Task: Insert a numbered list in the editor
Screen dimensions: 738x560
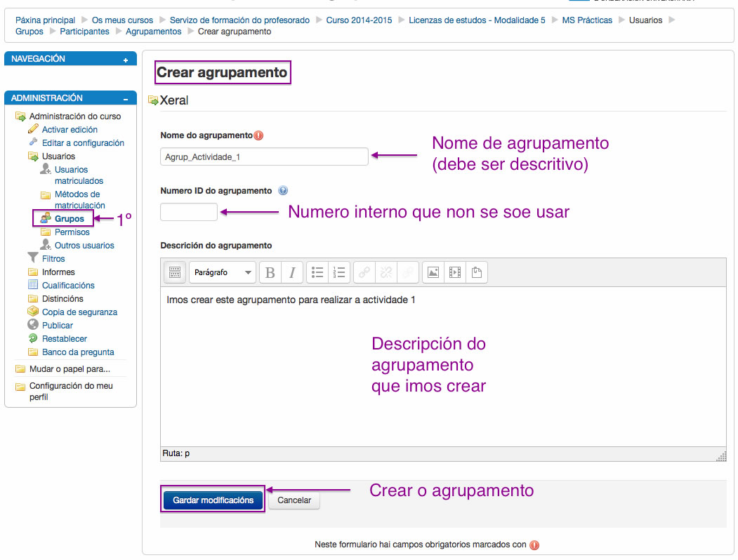Action: [340, 272]
